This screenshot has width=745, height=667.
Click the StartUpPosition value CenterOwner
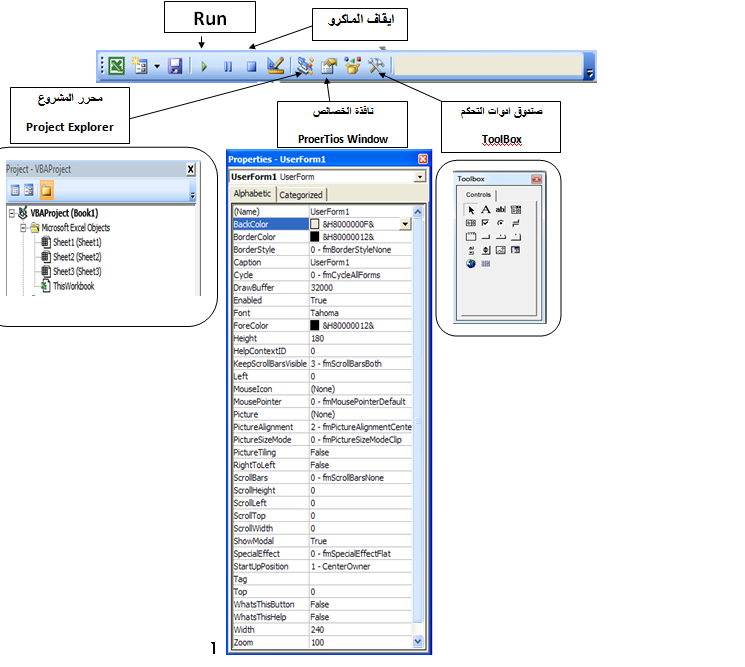coord(341,566)
